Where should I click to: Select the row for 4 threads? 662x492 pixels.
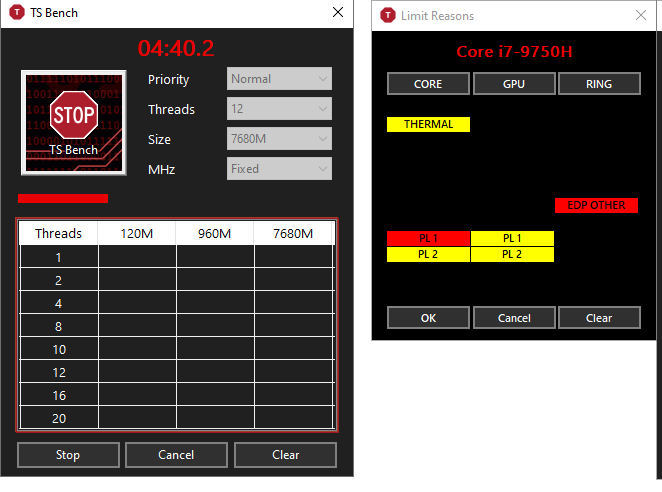(x=177, y=303)
